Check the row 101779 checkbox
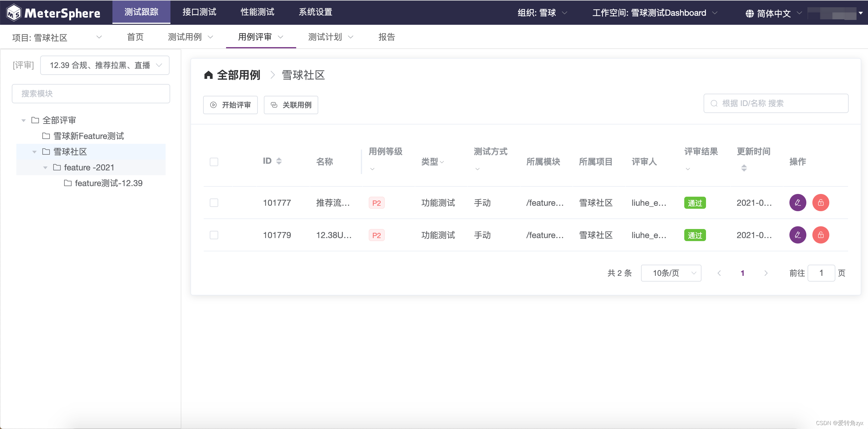This screenshot has width=868, height=429. pos(214,235)
